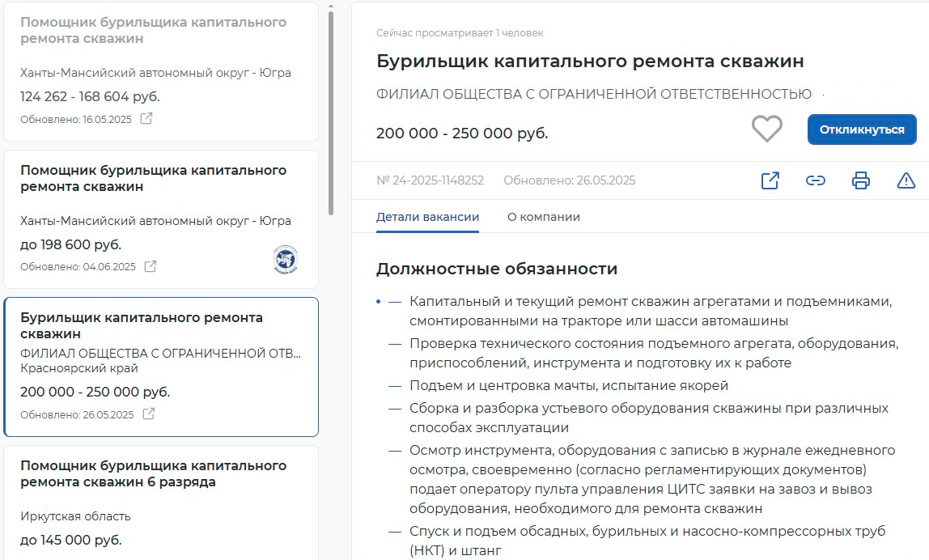This screenshot has height=560, width=929.
Task: Click the company logo on the до 198 600 руб. card
Action: coord(286,260)
